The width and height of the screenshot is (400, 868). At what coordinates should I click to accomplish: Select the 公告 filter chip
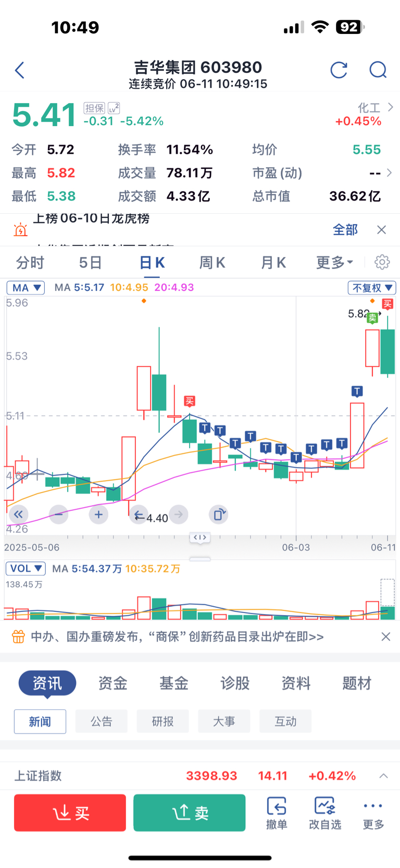(x=102, y=722)
